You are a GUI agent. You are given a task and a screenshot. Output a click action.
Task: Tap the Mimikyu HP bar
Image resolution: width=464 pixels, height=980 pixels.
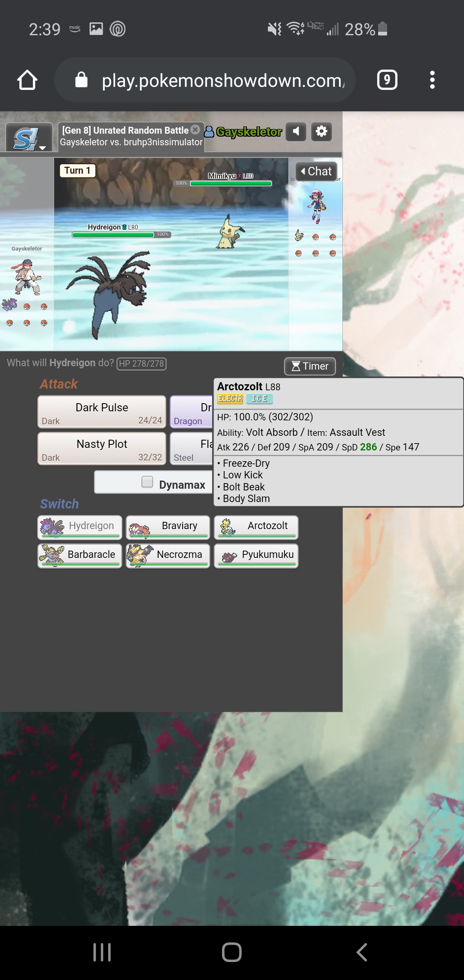[231, 183]
